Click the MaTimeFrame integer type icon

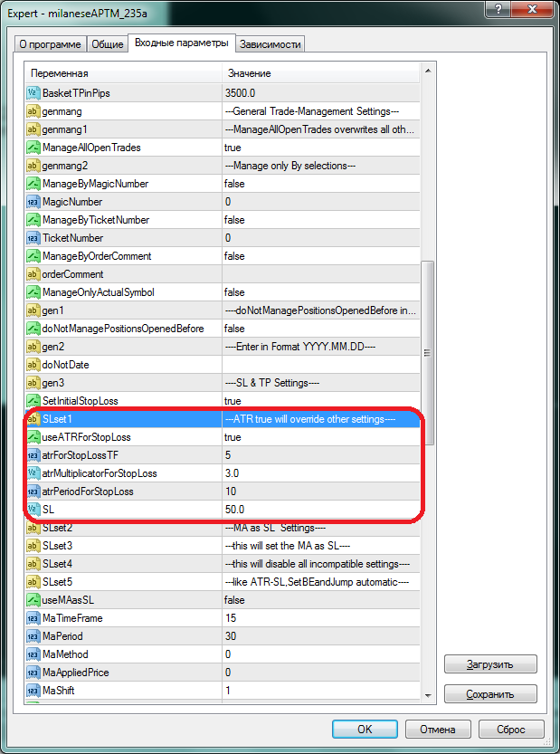tap(33, 618)
